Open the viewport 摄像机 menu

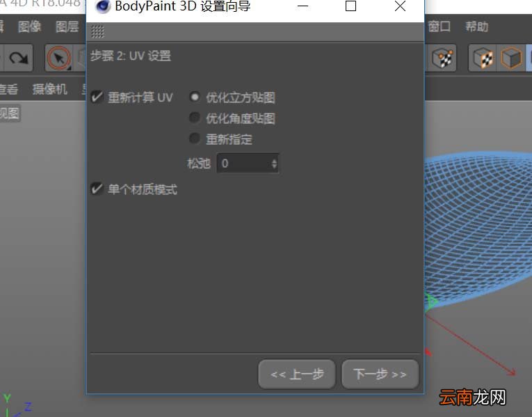point(50,89)
